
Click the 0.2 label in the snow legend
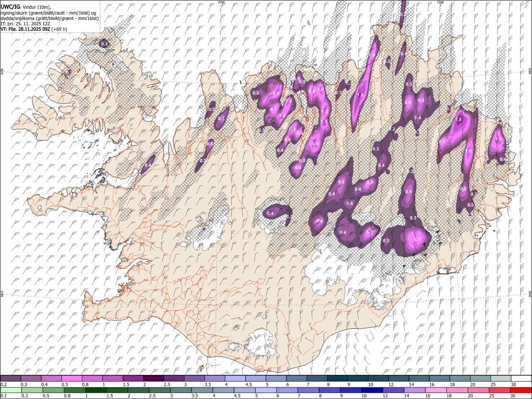pos(4,384)
